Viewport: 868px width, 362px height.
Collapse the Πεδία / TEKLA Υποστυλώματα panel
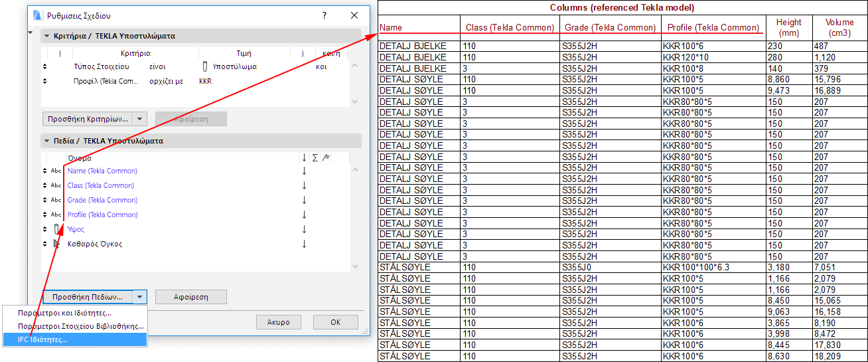click(x=47, y=141)
